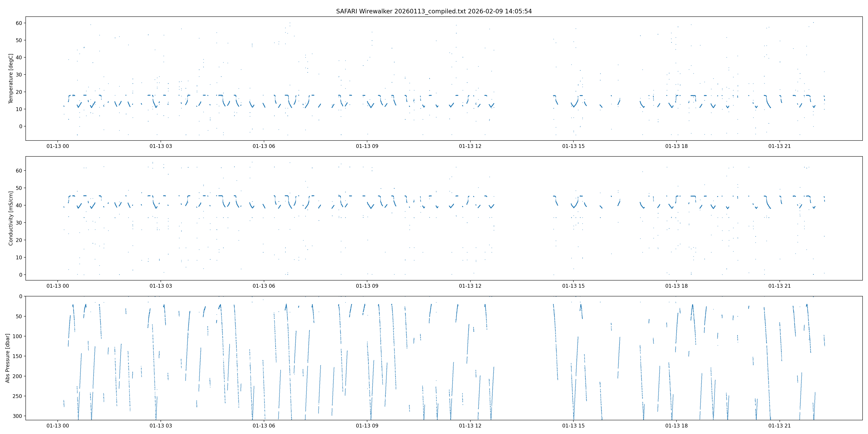The height and width of the screenshot is (434, 868).
Task: Click the 60 tick on the temperature axis
Action: pos(19,23)
